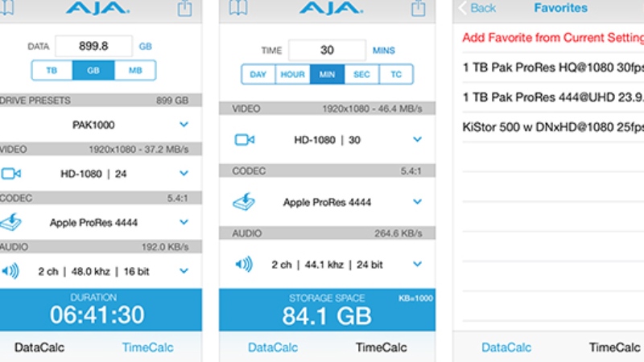Tap the DATA input field showing 899.8
The height and width of the screenshot is (362, 644).
point(94,47)
